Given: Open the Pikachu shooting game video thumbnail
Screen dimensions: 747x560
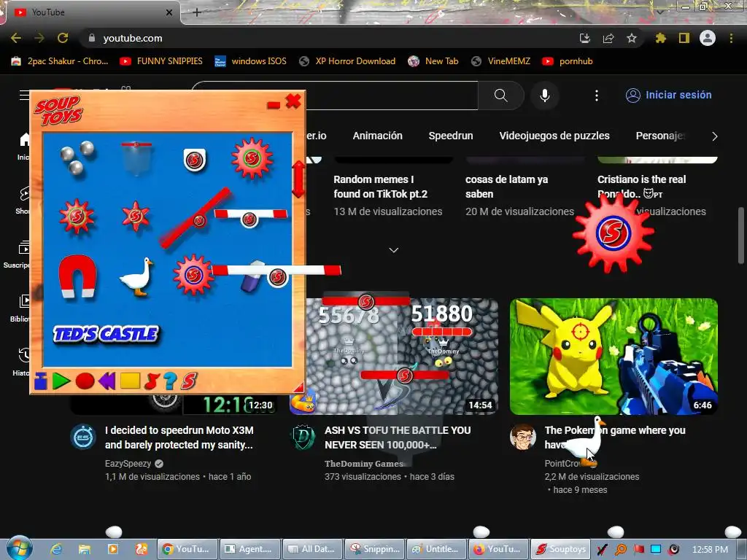Looking at the screenshot, I should pos(614,356).
